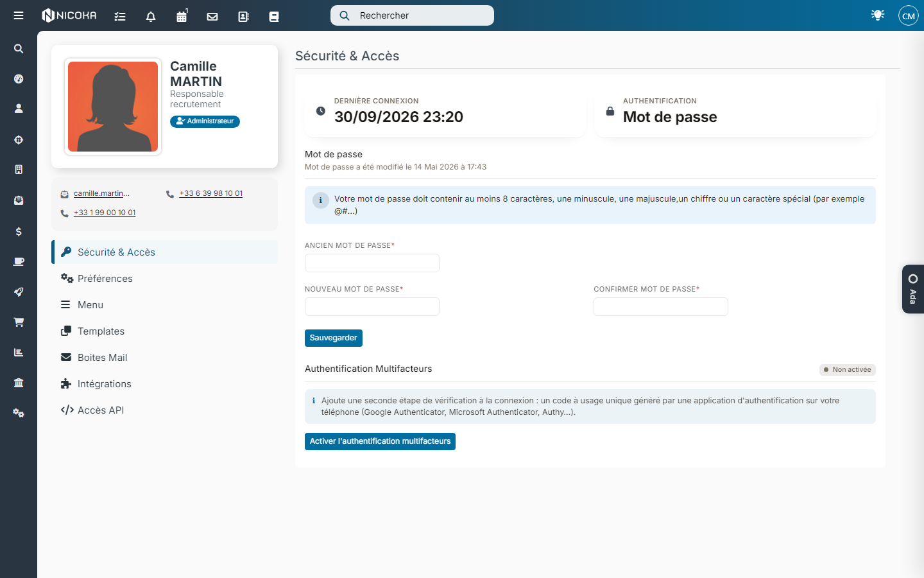Open the bar chart icon in the sidebar

19,353
